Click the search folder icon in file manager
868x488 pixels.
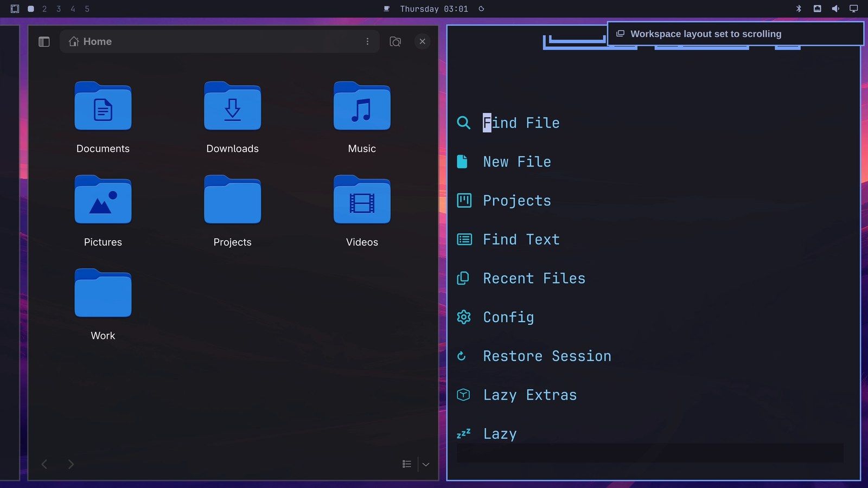coord(395,42)
